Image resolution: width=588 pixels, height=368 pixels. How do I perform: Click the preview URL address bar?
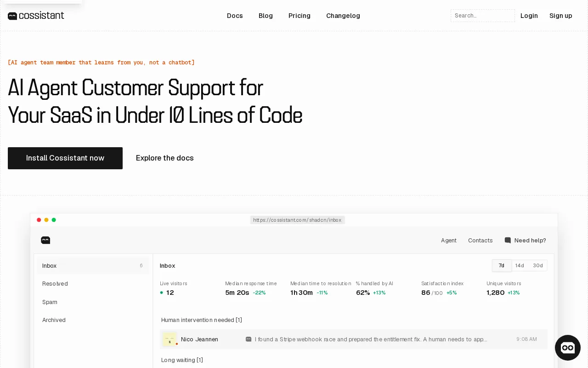297,220
